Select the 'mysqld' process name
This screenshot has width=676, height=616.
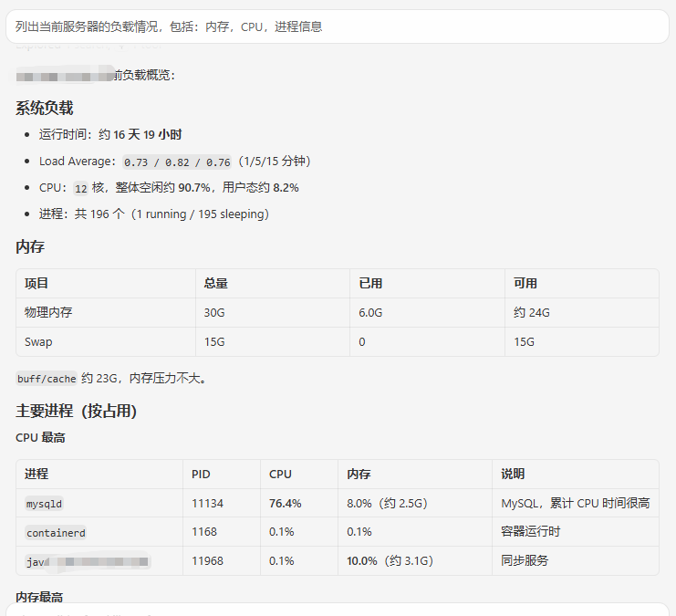[x=44, y=504]
